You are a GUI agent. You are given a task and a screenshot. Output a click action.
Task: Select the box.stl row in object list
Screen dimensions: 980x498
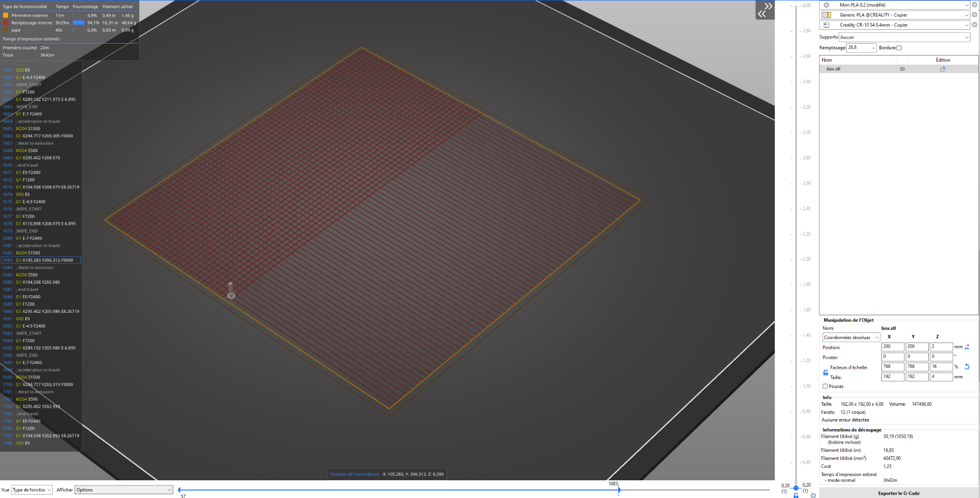click(x=899, y=69)
